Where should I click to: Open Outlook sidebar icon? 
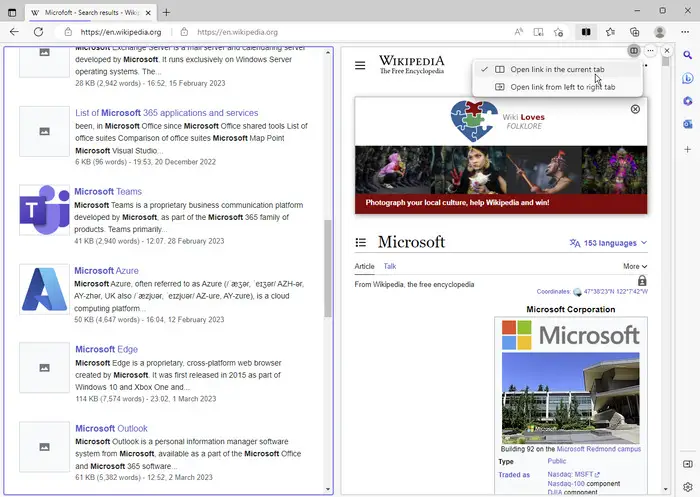(x=688, y=124)
